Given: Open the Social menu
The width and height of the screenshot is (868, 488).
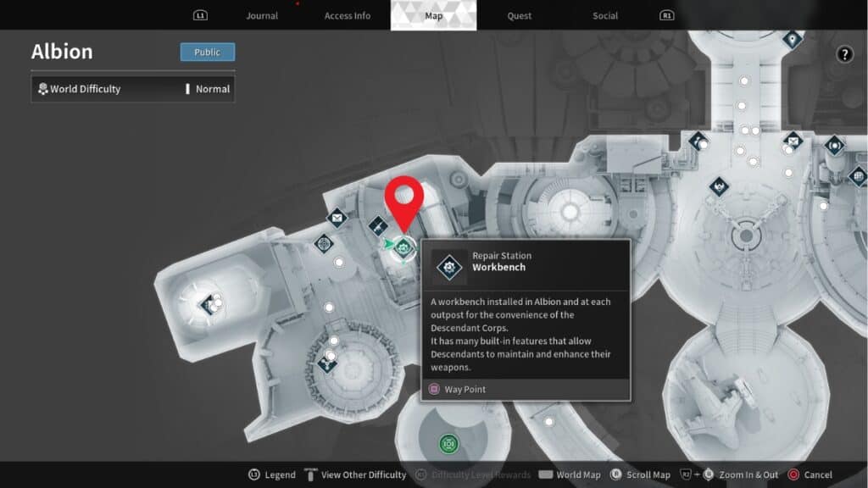Looking at the screenshot, I should 604,14.
